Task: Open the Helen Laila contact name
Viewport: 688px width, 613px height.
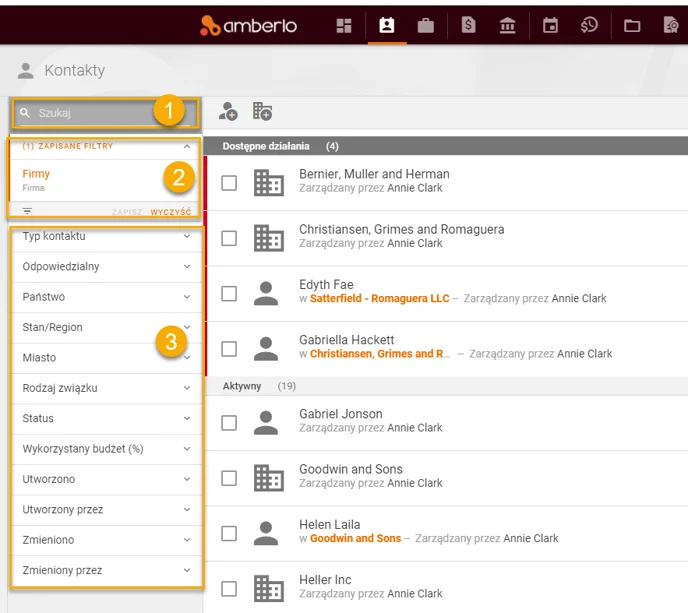Action: 330,524
